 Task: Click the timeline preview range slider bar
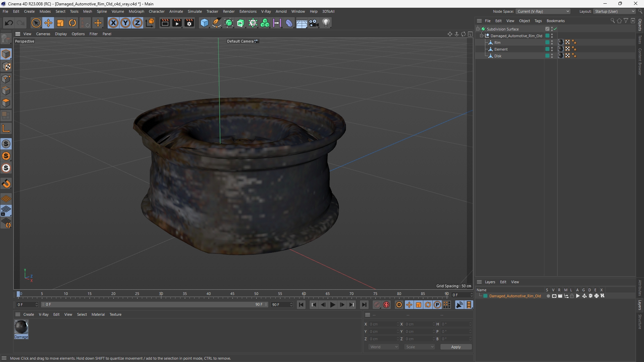point(154,304)
